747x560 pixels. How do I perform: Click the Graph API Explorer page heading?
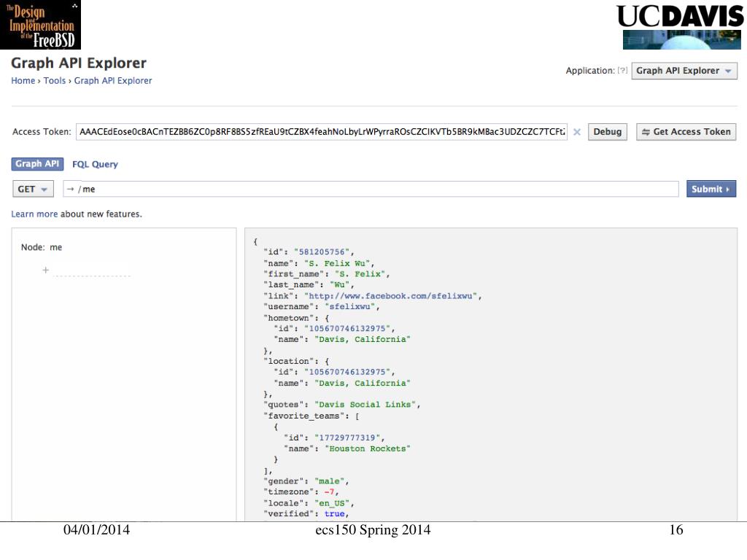click(79, 63)
